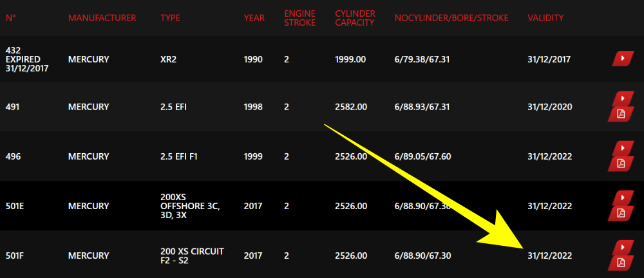644x278 pixels.
Task: Select the 31/12/2020 validity cell
Action: (x=549, y=107)
